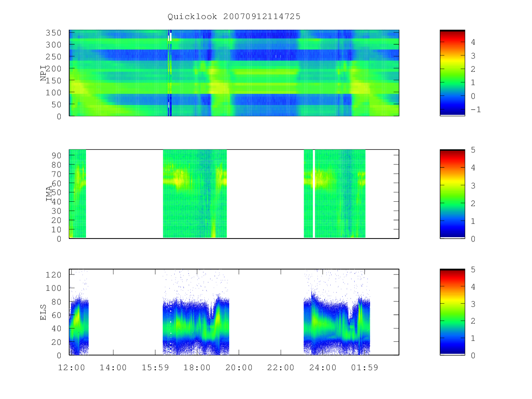The width and height of the screenshot is (532, 399).
Task: Click the 01:59 time axis label
Action: click(364, 368)
